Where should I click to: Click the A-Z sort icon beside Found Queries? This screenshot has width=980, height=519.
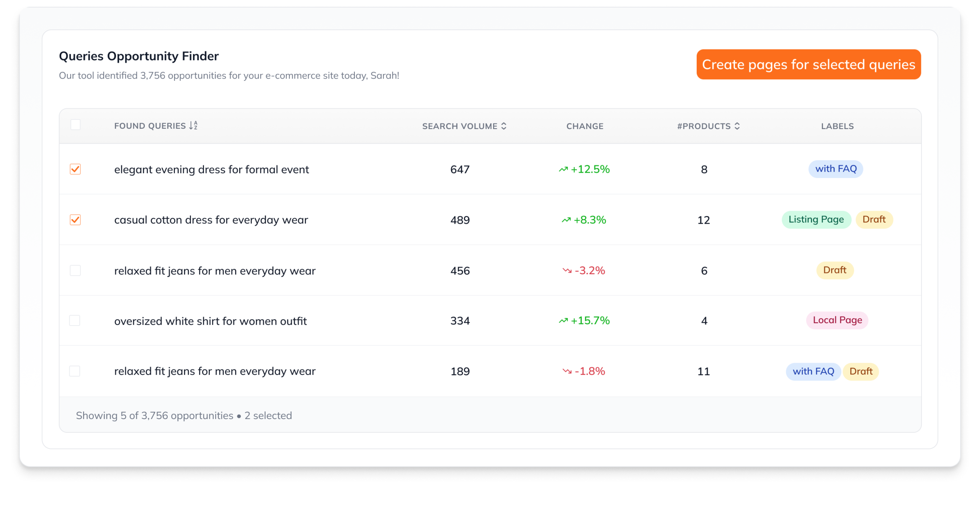(x=193, y=126)
